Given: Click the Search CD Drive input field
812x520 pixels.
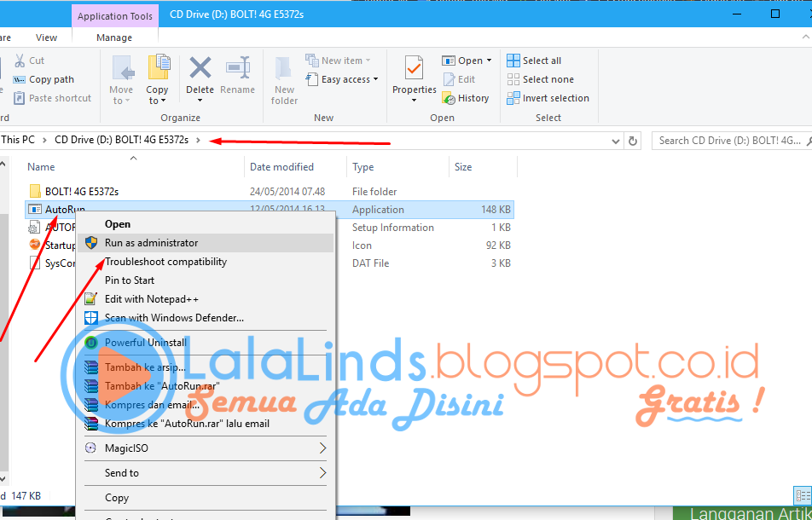Looking at the screenshot, I should 731,140.
